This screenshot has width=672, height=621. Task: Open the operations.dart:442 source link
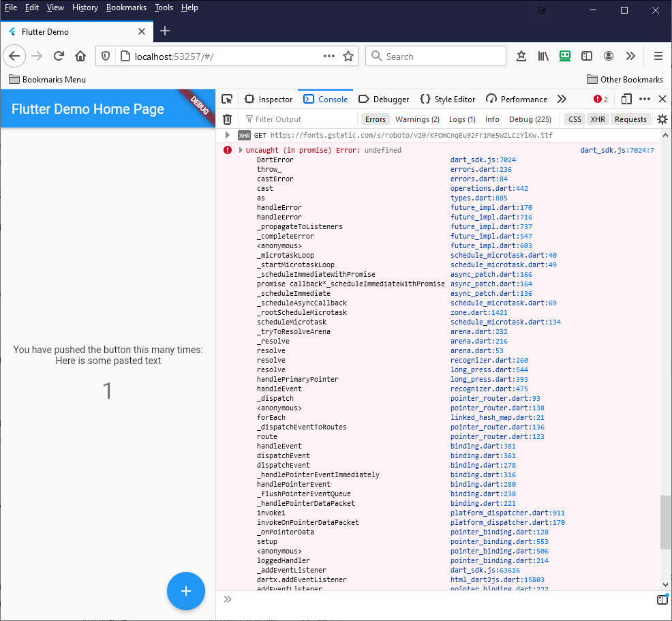tap(489, 189)
